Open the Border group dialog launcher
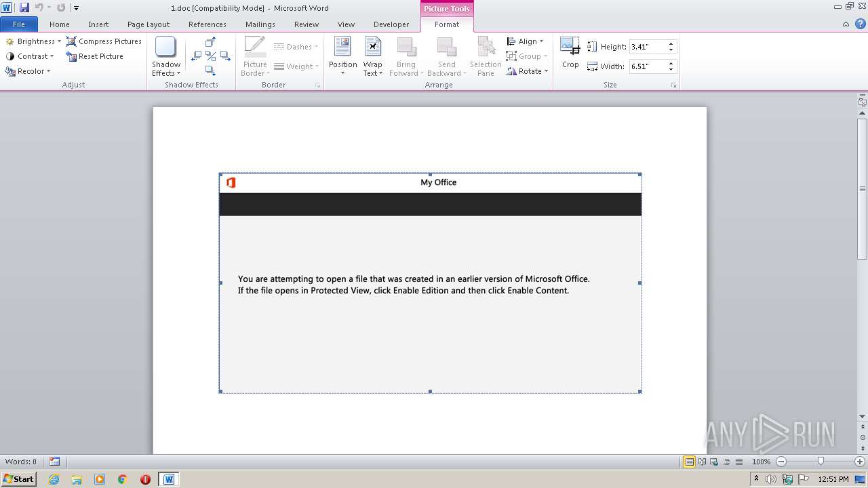The image size is (868, 488). [317, 85]
